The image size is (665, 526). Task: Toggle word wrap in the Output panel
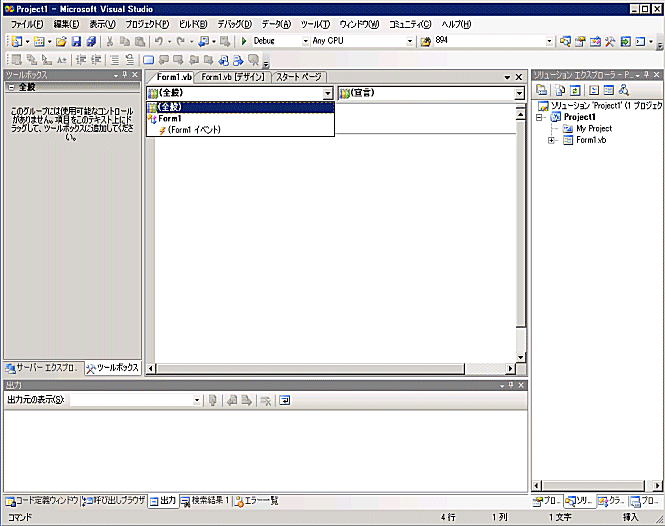[x=285, y=400]
